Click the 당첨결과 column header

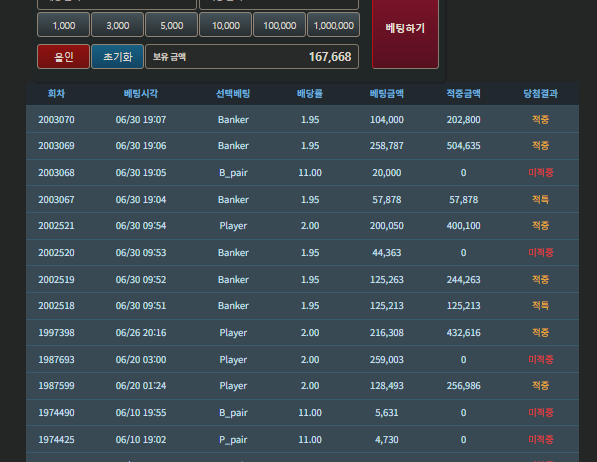(x=540, y=94)
